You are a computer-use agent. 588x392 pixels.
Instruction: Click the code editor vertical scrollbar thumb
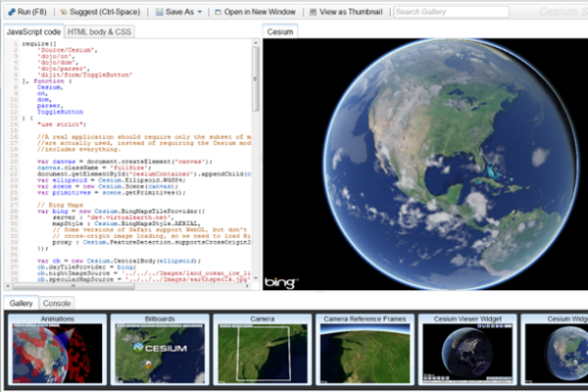pos(256,78)
